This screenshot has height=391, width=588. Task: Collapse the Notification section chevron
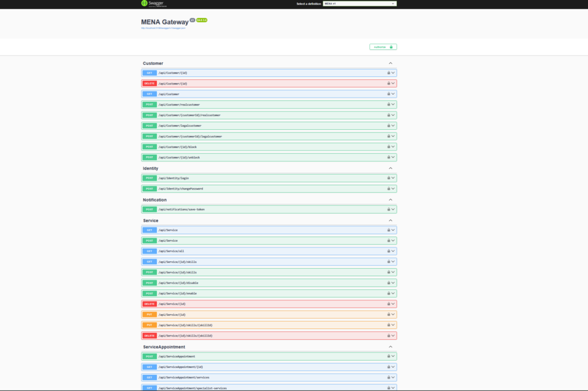pyautogui.click(x=390, y=200)
